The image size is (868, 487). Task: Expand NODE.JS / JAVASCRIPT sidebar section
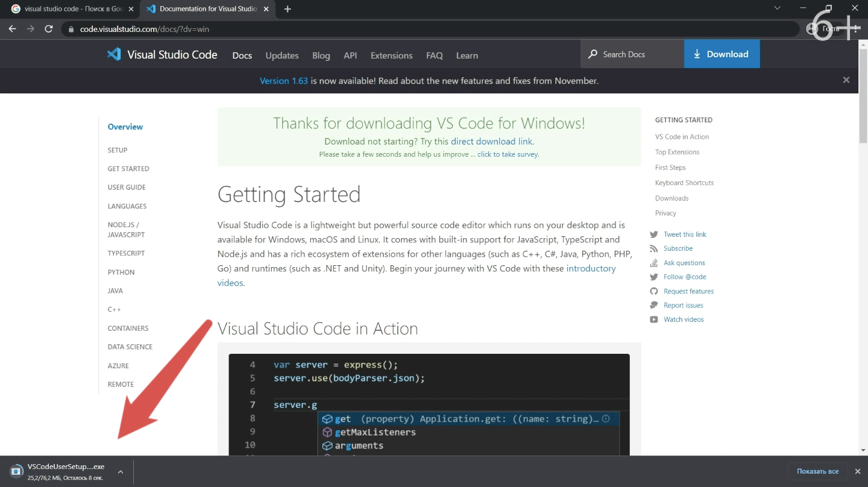(x=126, y=230)
